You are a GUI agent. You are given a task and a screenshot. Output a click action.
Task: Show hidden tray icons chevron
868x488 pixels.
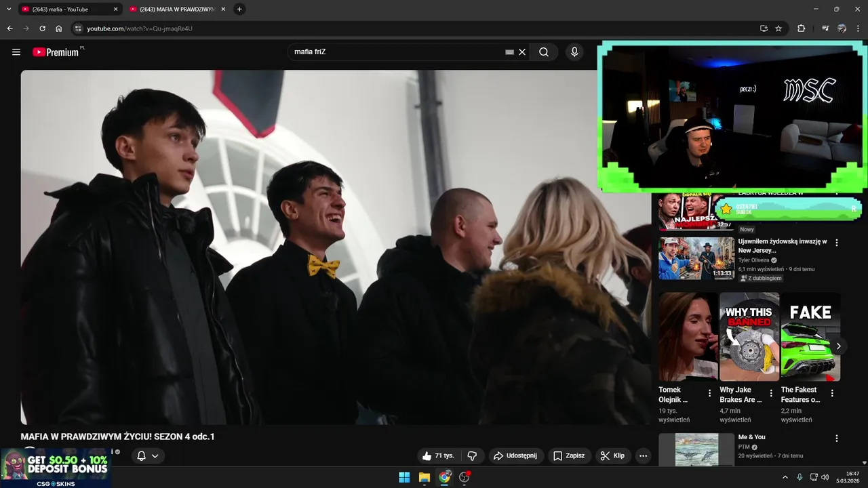click(x=785, y=477)
